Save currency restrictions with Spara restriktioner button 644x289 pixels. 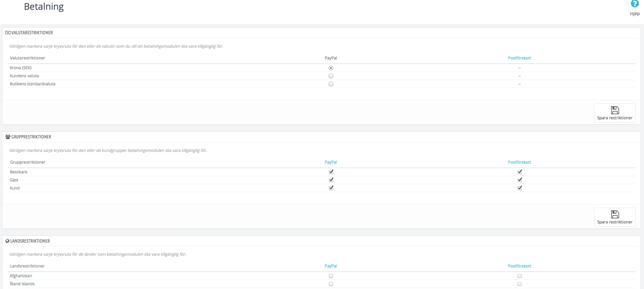615,113
